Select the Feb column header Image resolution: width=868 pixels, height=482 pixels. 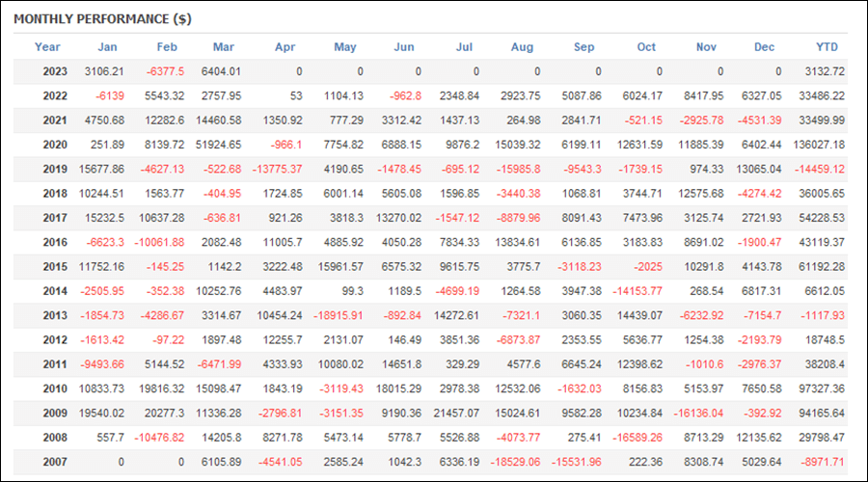tap(167, 47)
